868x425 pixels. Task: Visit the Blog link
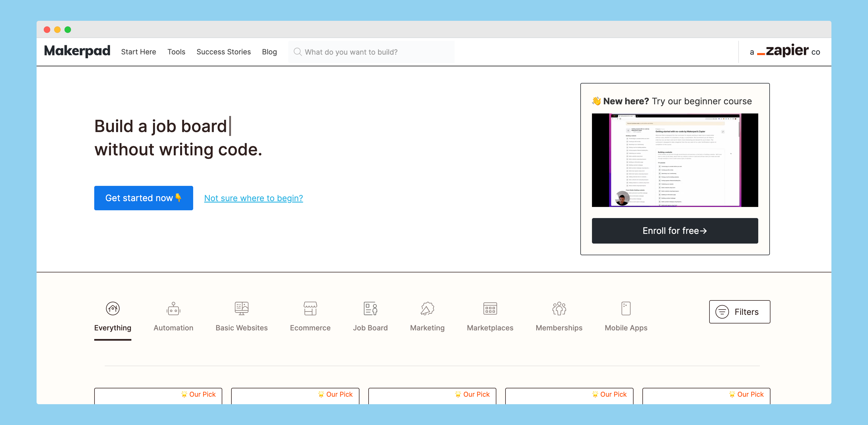[269, 52]
